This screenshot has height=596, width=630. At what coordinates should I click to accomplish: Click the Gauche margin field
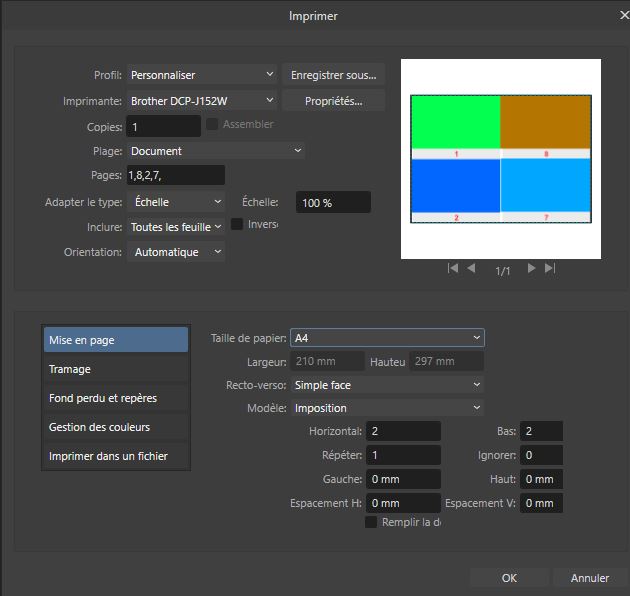click(x=403, y=479)
